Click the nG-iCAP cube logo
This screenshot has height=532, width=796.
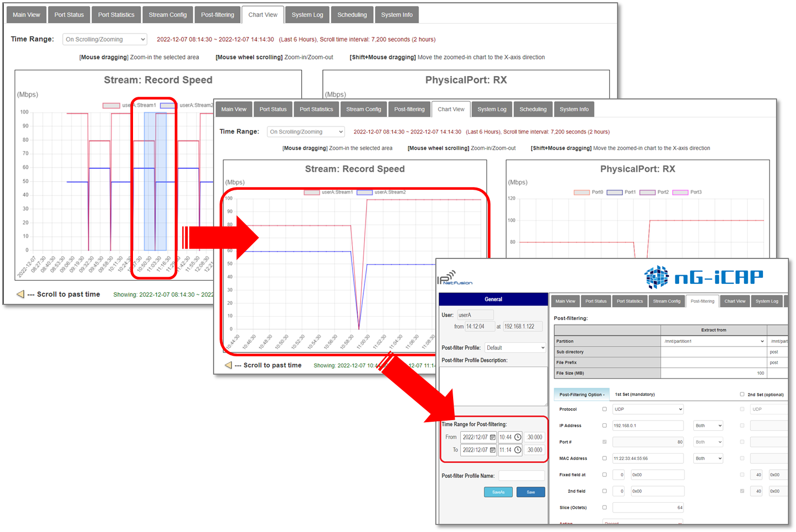pyautogui.click(x=656, y=277)
